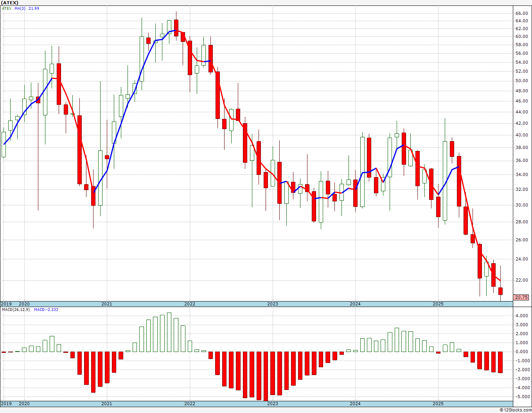
Task: Select the -4.000 MACD axis label
Action: [x=522, y=388]
